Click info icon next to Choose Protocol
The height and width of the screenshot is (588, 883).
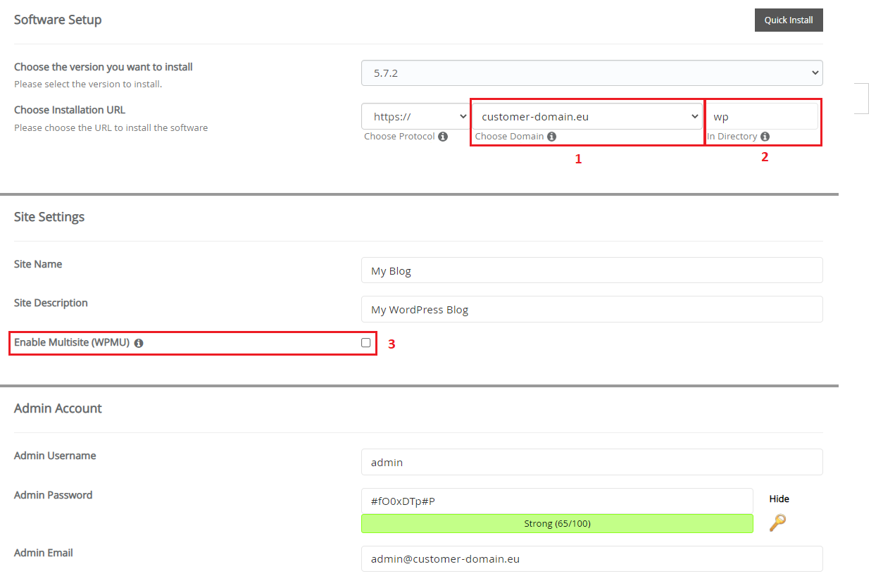pyautogui.click(x=443, y=137)
